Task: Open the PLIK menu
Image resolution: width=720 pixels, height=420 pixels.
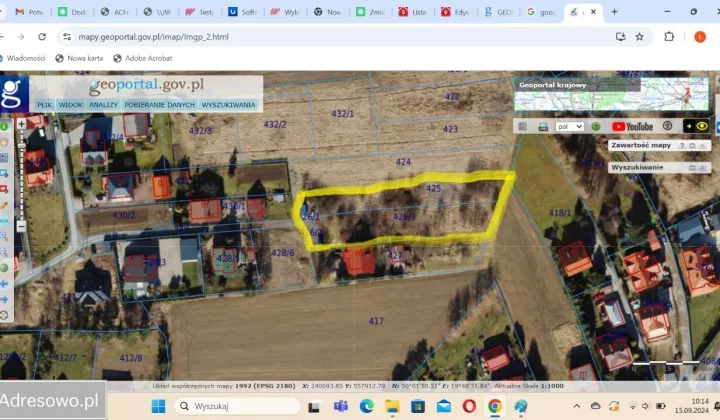Action: 45,105
